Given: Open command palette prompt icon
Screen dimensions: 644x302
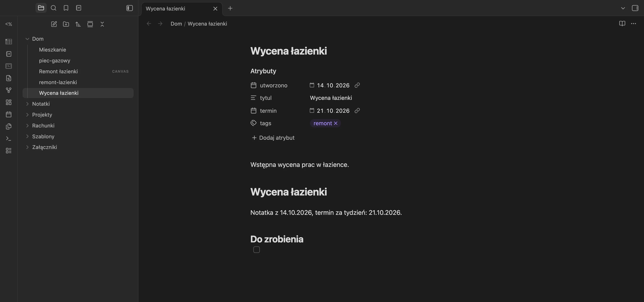Looking at the screenshot, I should point(9,139).
